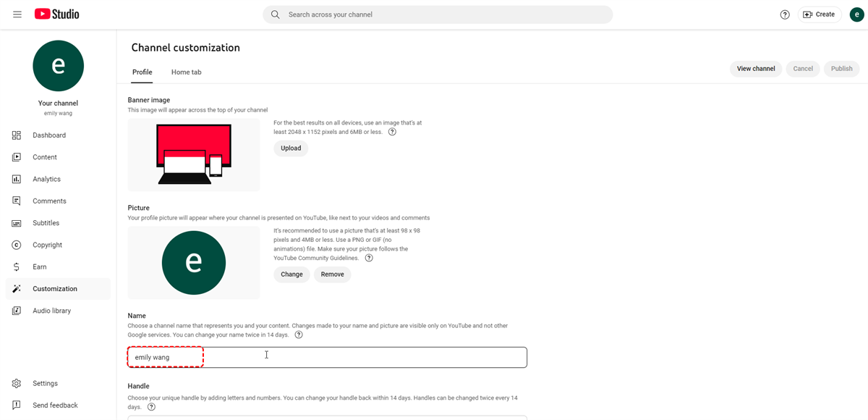Go to Dashboard in sidebar

(48, 135)
